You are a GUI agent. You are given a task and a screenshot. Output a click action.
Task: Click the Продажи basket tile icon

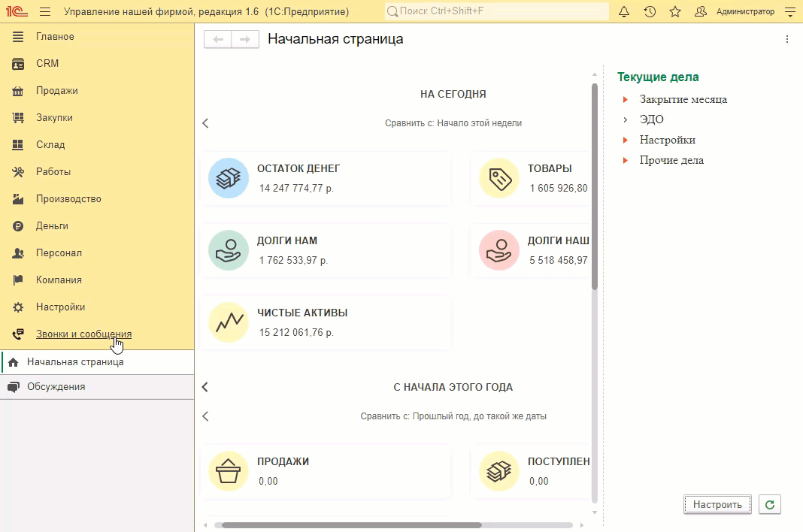228,471
